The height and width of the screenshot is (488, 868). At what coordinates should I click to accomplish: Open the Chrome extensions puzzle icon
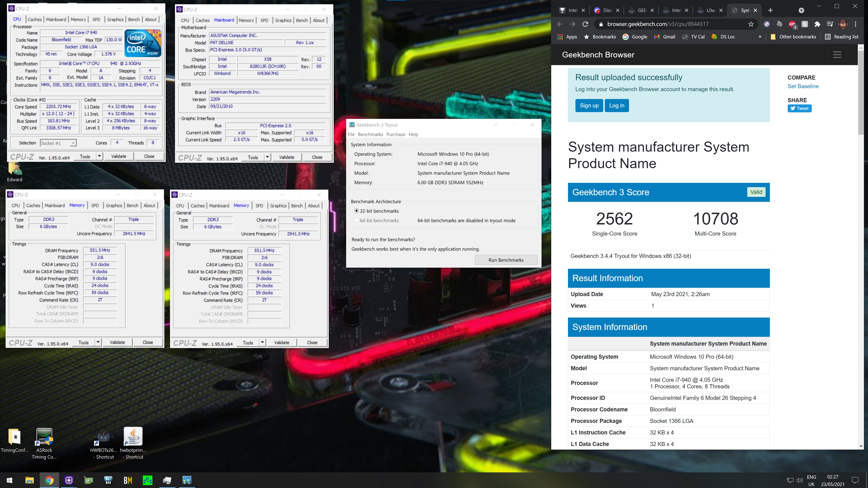pyautogui.click(x=817, y=24)
